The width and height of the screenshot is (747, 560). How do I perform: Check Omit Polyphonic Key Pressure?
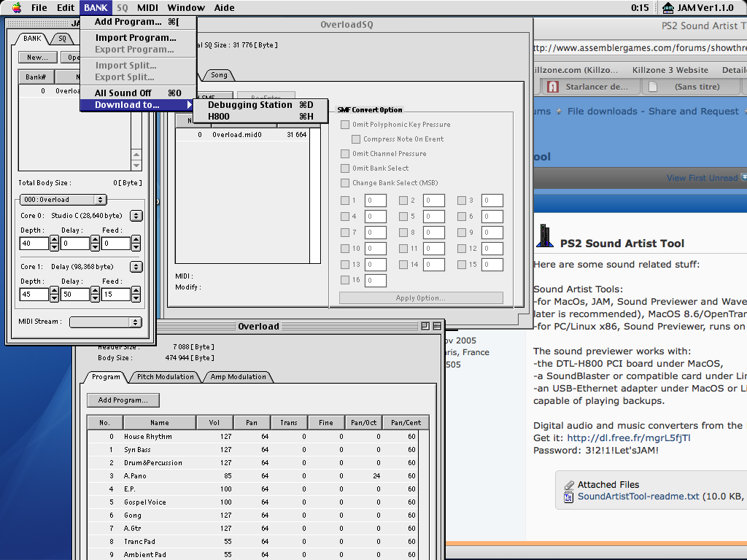345,125
